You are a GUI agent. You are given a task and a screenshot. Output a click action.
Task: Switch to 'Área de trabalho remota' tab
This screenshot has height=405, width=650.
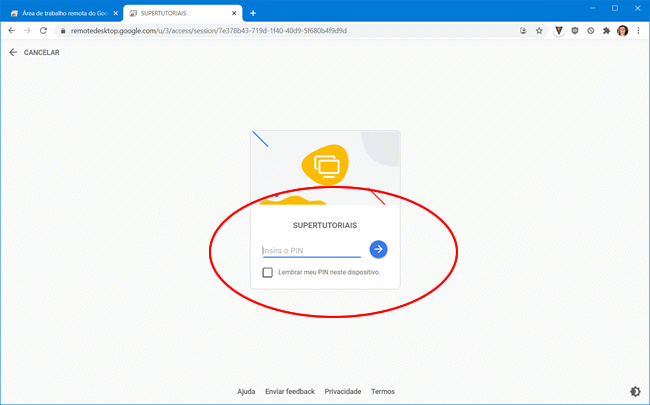click(60, 13)
